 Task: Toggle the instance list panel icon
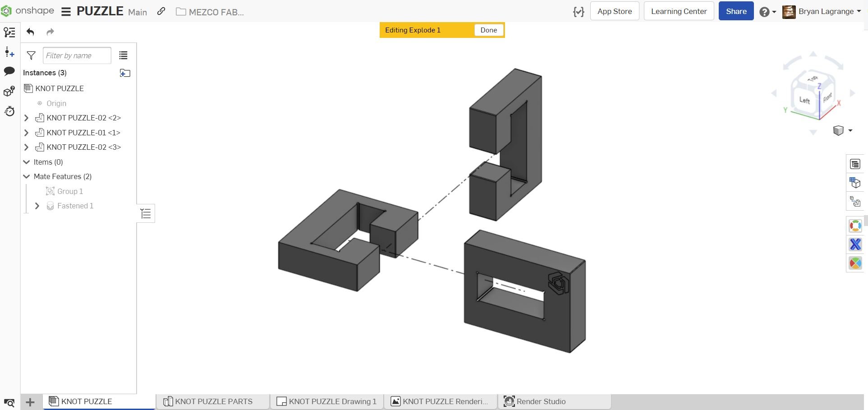(x=9, y=32)
